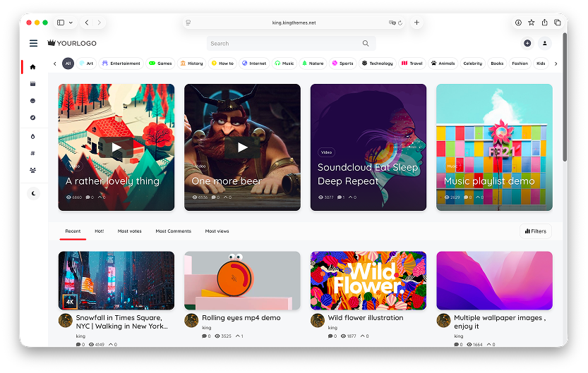588x373 pixels.
Task: Bookmark page with star icon
Action: pos(532,23)
